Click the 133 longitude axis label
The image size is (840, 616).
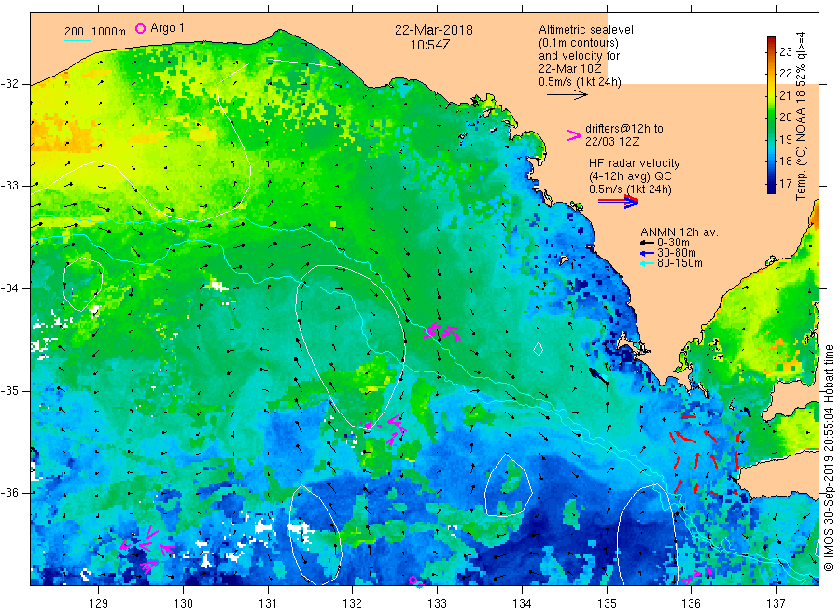437,604
